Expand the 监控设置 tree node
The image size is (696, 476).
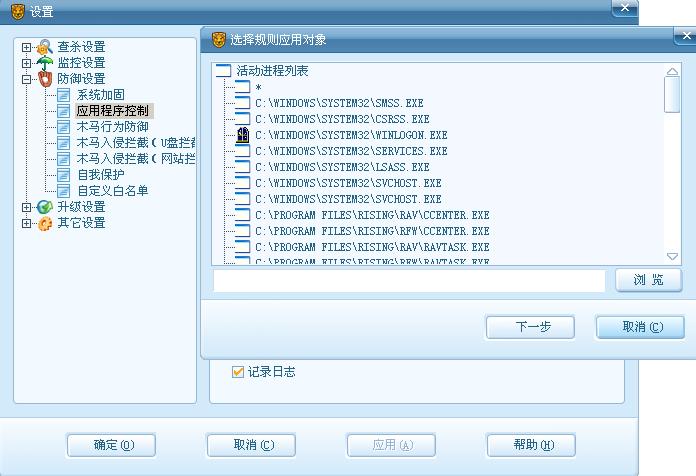pyautogui.click(x=27, y=63)
